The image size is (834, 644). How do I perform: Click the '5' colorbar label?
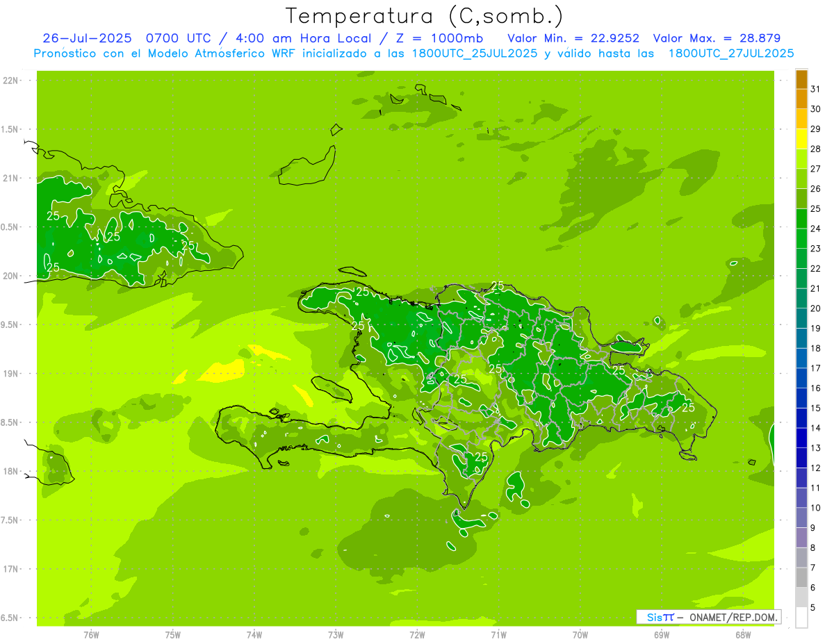[x=813, y=608]
